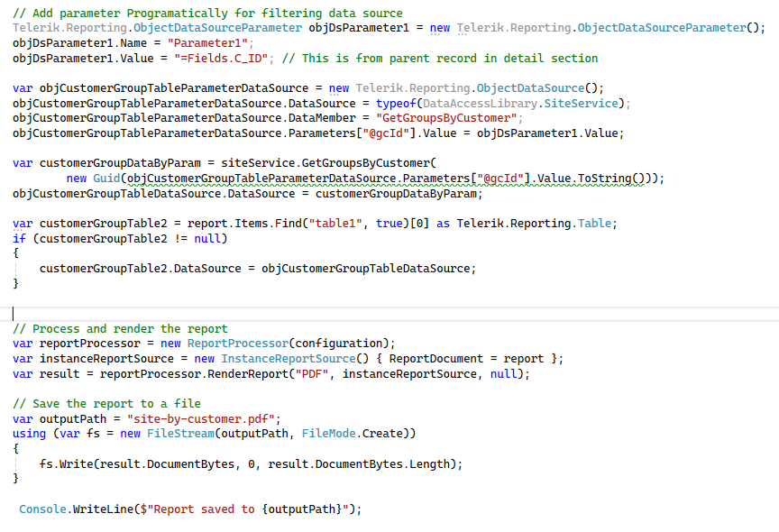Click the InstanceReportSource type name
Screen dimensions: 779x532
tap(288, 358)
